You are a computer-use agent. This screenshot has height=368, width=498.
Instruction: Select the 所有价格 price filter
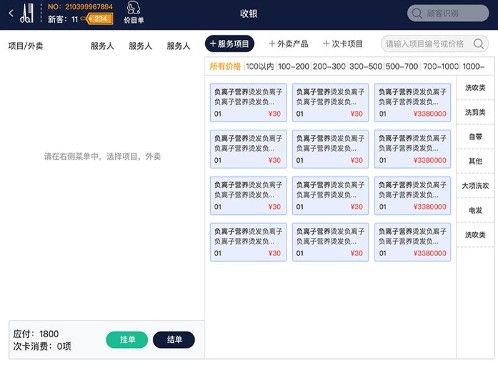coord(225,66)
